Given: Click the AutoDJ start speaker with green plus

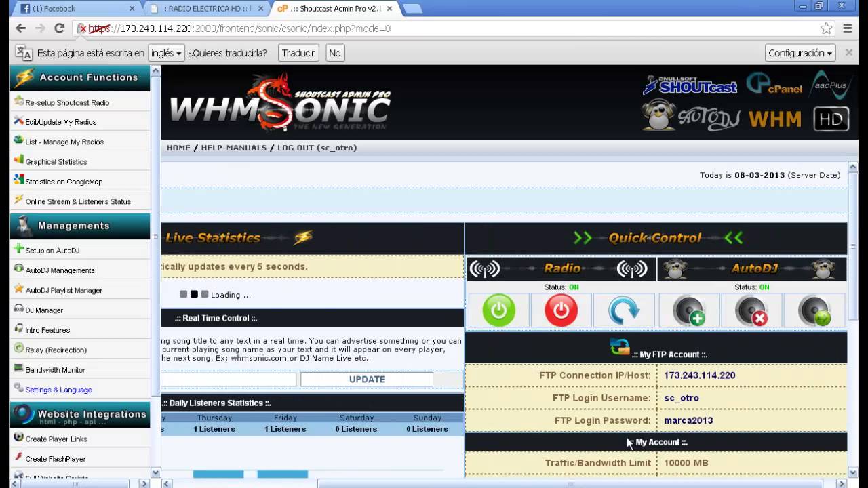Looking at the screenshot, I should [x=689, y=310].
